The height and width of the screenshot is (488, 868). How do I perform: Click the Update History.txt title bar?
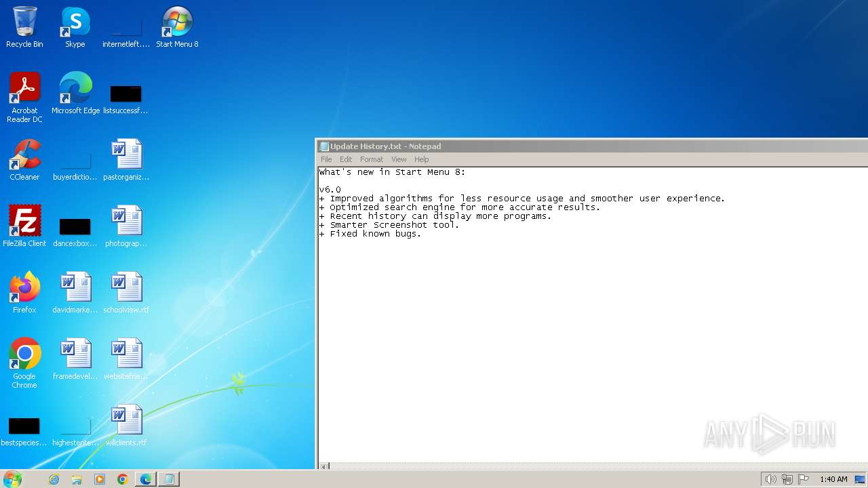click(591, 146)
